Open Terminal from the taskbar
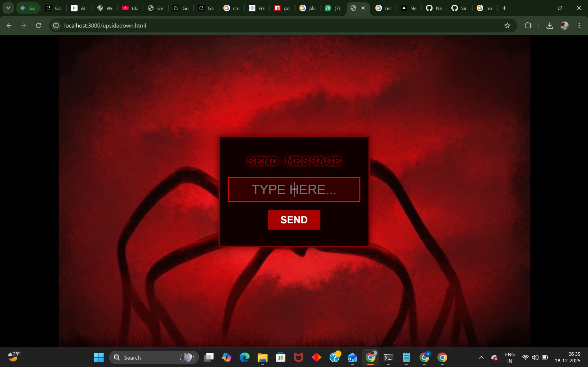Screen dimensions: 588x367 point(388,357)
